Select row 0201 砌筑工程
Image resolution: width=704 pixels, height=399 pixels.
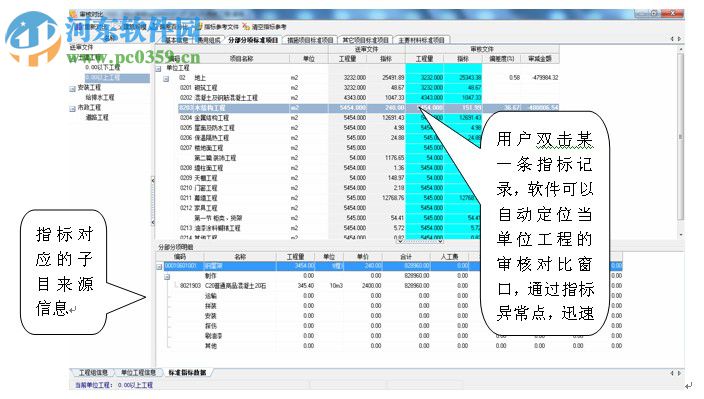(368, 88)
